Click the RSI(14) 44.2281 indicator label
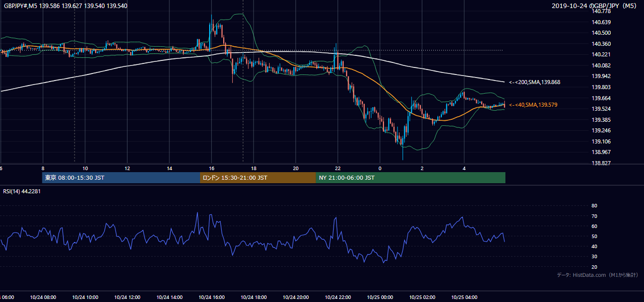Viewport: 644px width, 302px height. coord(22,191)
